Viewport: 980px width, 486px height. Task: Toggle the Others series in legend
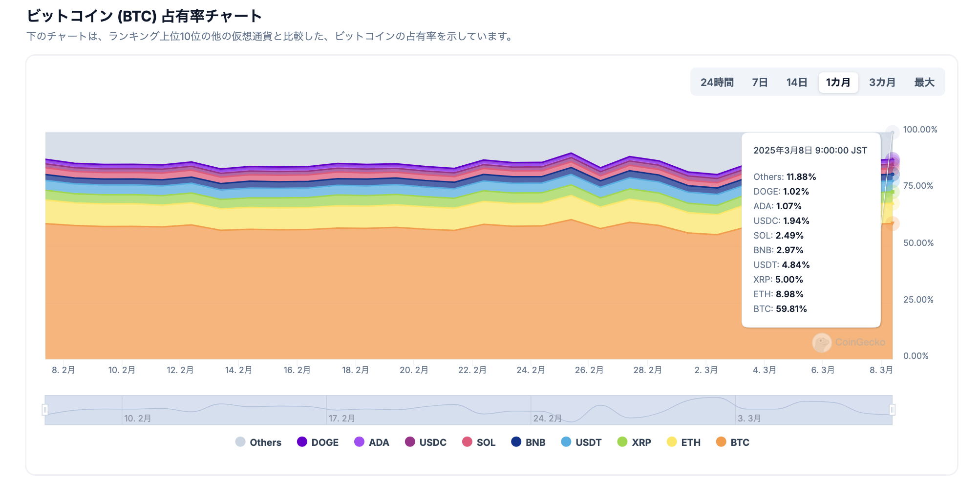click(258, 442)
